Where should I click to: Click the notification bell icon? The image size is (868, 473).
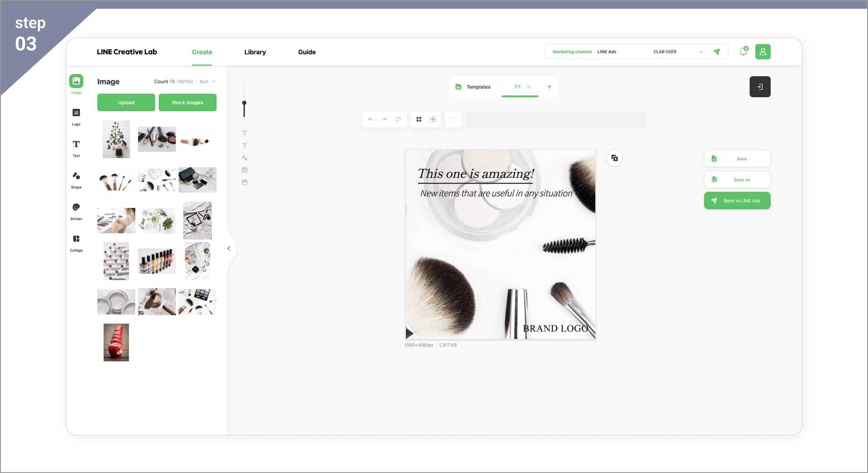(x=743, y=52)
